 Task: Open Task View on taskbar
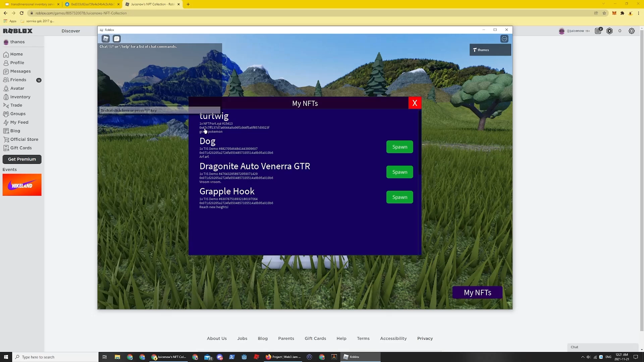click(105, 357)
